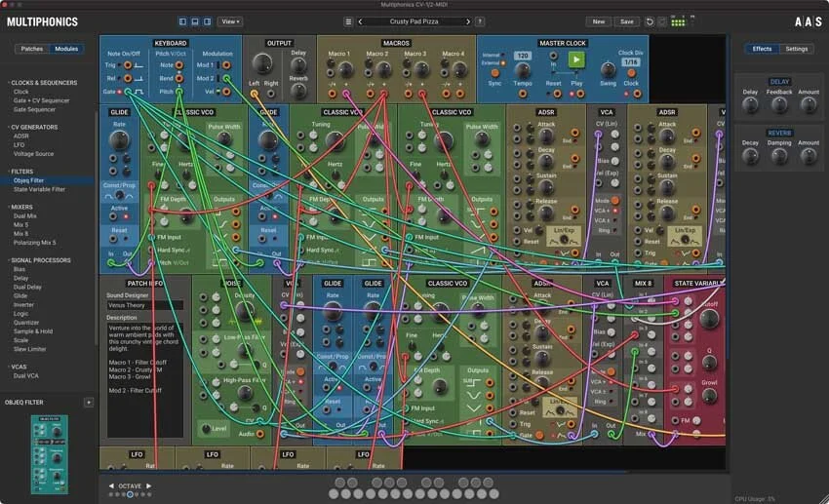Collapse the VCAs category
This screenshot has width=829, height=504.
click(x=18, y=367)
